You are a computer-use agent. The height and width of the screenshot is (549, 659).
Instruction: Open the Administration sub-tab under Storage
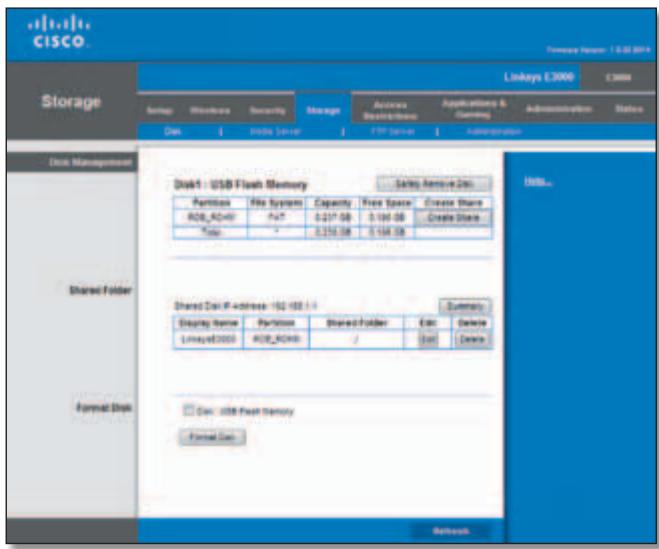pyautogui.click(x=494, y=132)
